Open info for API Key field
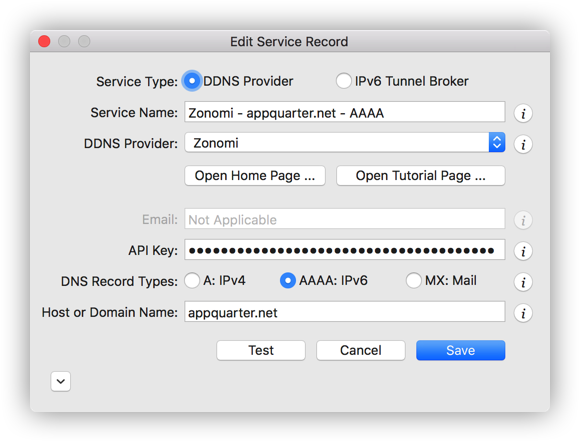Screen dimensions: 580x442 pos(523,252)
